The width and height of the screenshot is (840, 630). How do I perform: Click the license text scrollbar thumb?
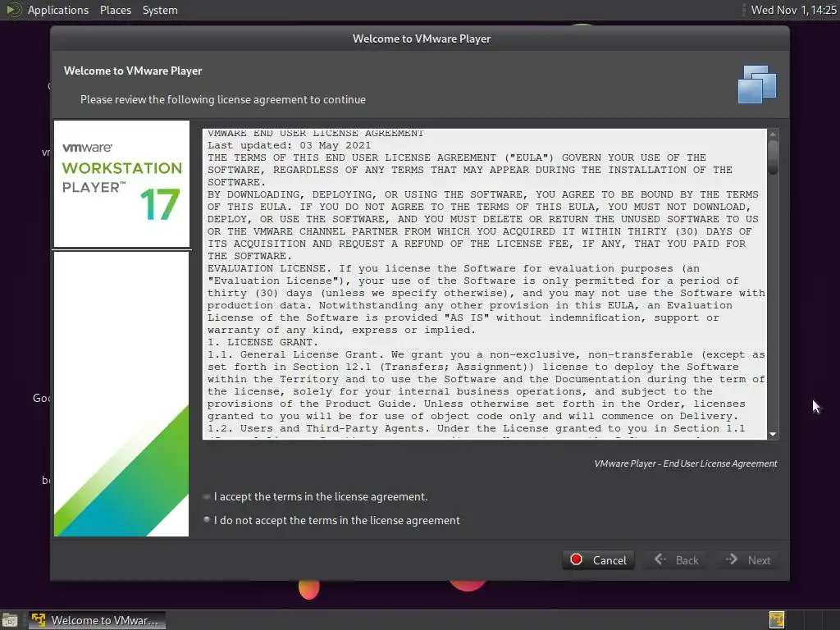click(x=773, y=157)
